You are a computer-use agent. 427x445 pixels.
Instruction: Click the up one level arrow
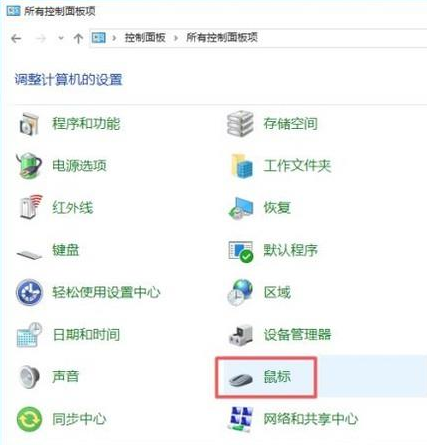[78, 38]
